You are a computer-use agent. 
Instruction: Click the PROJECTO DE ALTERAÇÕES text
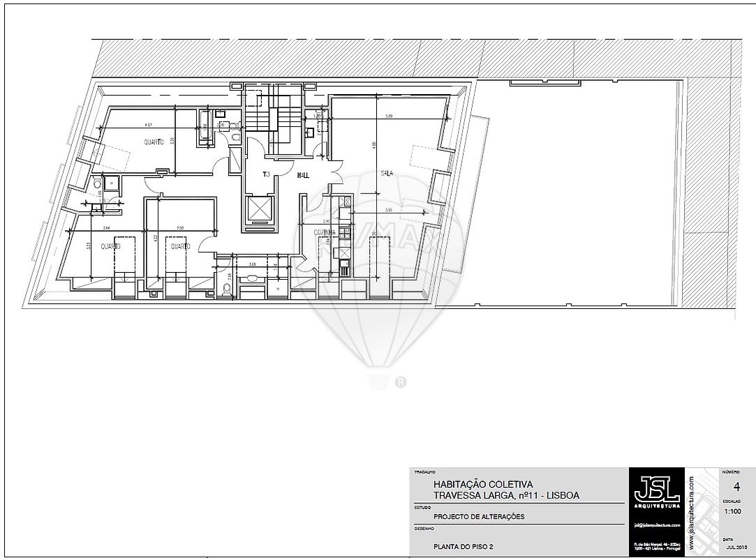pyautogui.click(x=478, y=517)
